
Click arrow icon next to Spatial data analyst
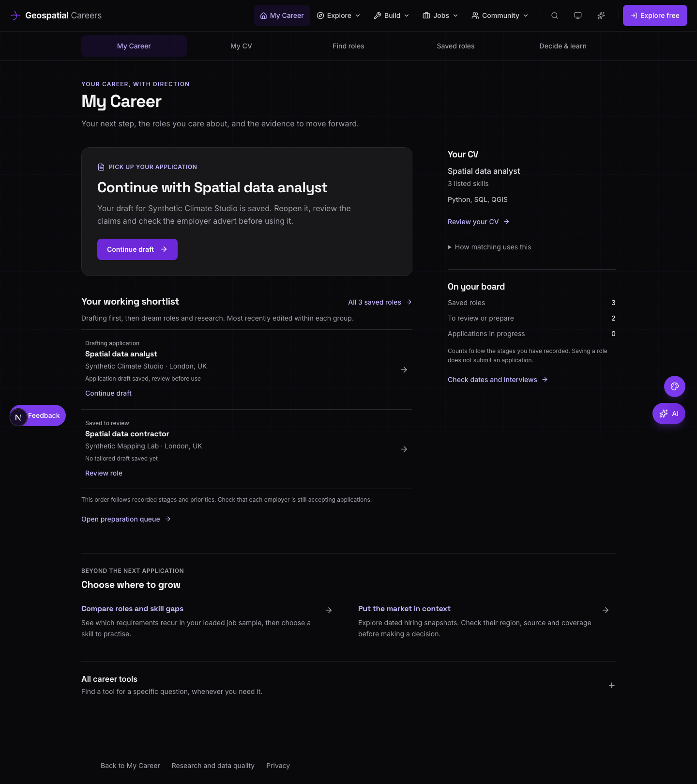[x=404, y=370]
